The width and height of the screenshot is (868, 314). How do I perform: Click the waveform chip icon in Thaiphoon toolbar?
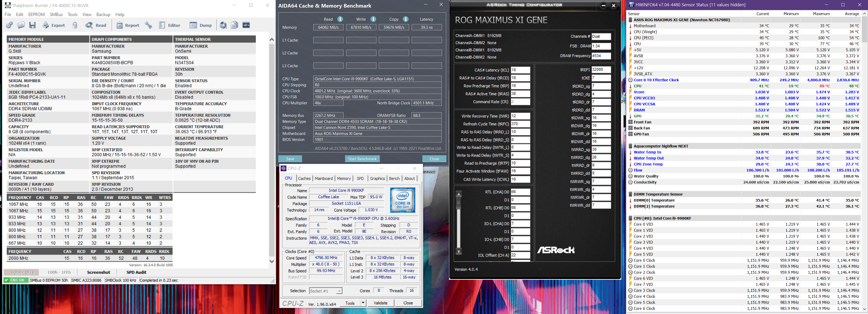tap(246, 25)
